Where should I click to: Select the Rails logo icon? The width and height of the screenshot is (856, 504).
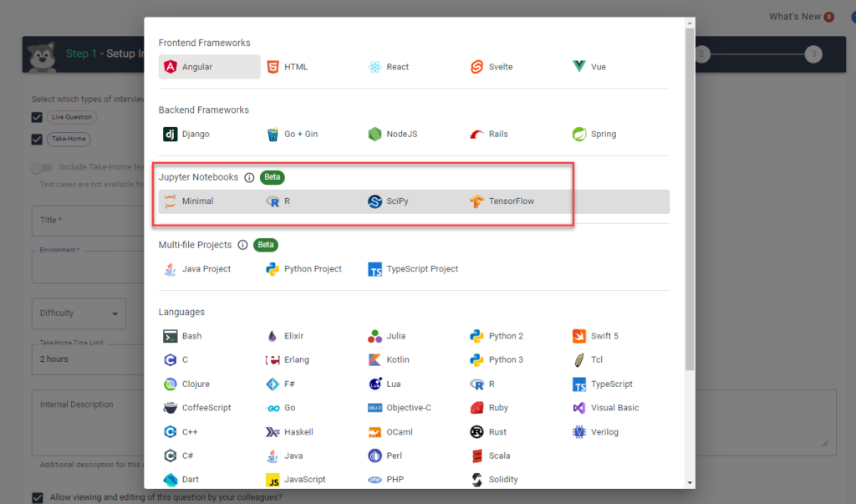click(476, 134)
